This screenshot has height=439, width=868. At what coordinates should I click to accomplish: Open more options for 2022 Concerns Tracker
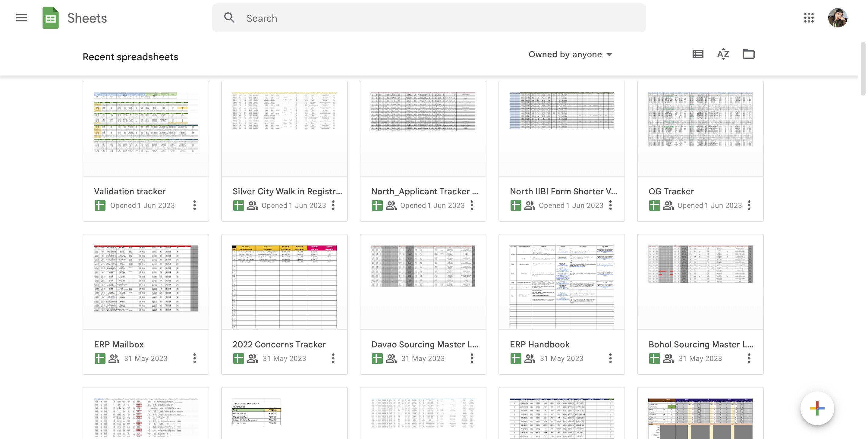[x=333, y=358]
